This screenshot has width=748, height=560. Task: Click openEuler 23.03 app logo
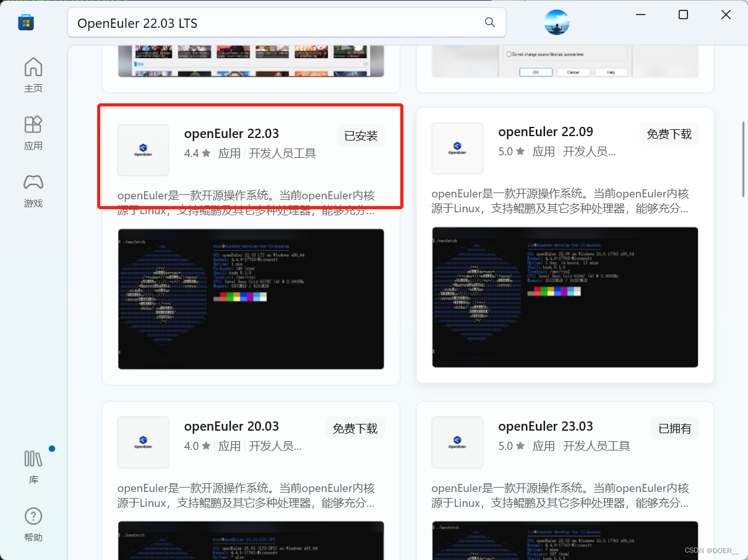coord(457,442)
